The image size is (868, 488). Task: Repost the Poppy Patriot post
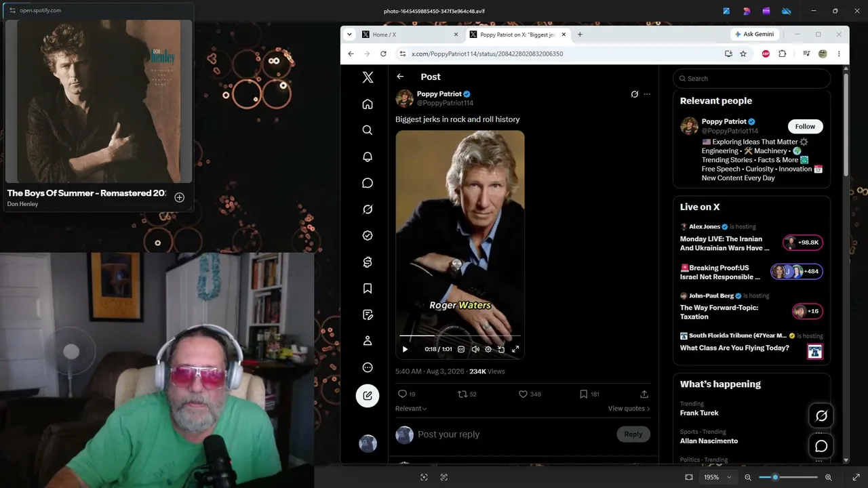point(462,394)
